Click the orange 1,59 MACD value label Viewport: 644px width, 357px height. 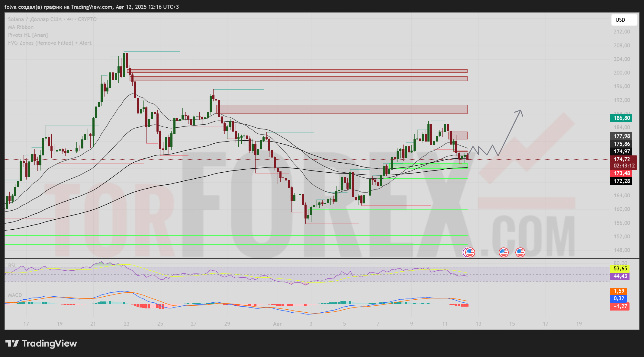[619, 291]
